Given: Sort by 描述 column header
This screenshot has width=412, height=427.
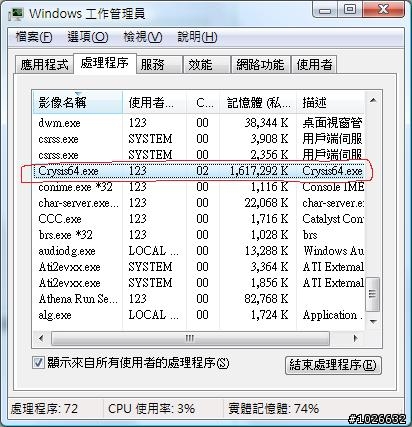Looking at the screenshot, I should [330, 103].
